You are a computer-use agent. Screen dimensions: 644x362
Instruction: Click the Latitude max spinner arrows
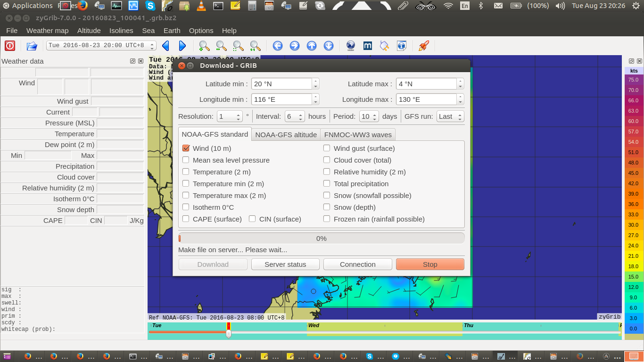(460, 84)
